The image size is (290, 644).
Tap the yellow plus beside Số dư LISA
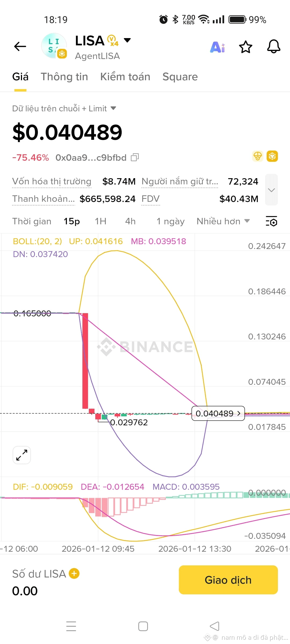[x=74, y=573]
